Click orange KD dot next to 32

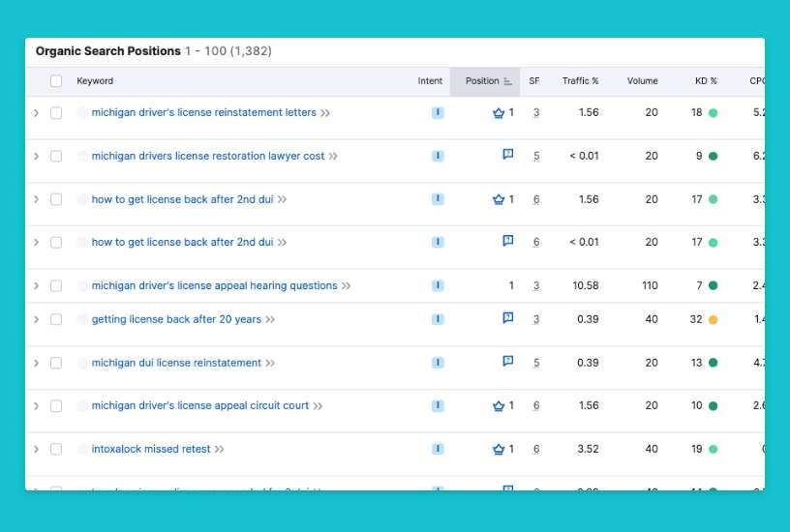pos(713,319)
